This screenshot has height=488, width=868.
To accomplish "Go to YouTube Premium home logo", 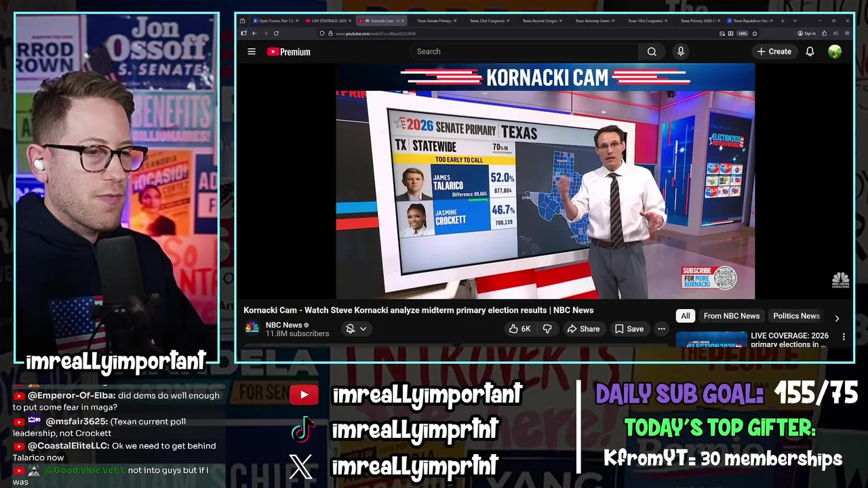I will coord(289,52).
